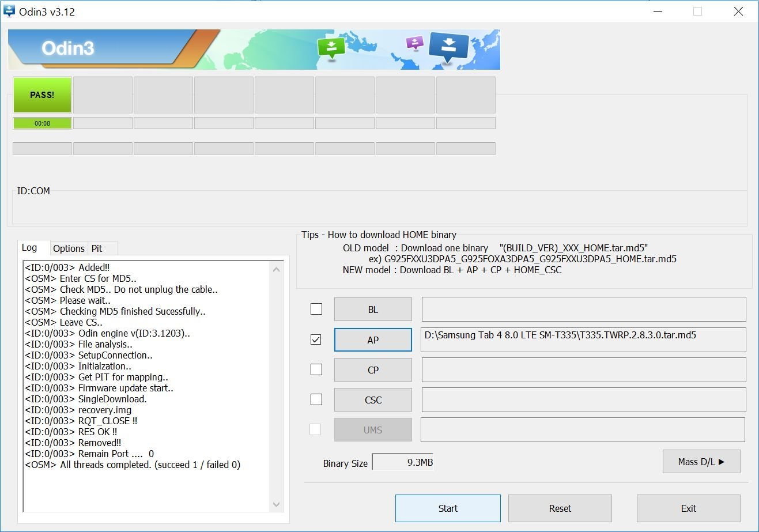Viewport: 759px width, 532px height.
Task: Click the 'Firmware update start..' log line
Action: click(99, 388)
